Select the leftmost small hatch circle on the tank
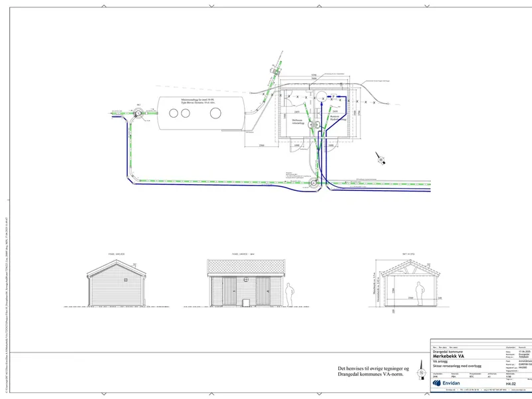This screenshot has height=399, width=532. coord(174,113)
